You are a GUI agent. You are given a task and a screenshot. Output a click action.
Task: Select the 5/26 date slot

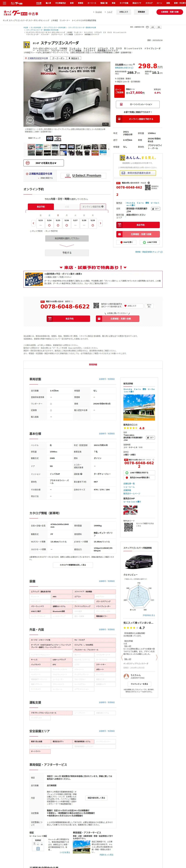tap(66, 223)
